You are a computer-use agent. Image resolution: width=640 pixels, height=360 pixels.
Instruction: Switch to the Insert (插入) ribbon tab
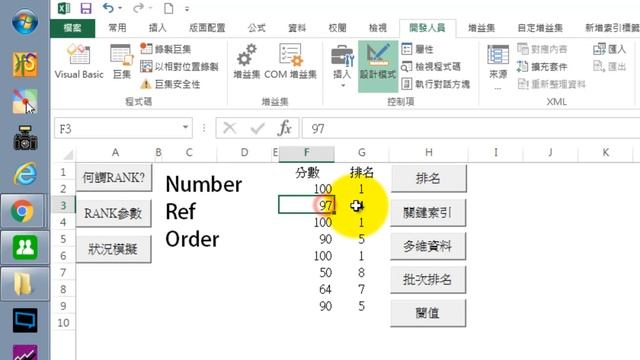click(x=158, y=28)
